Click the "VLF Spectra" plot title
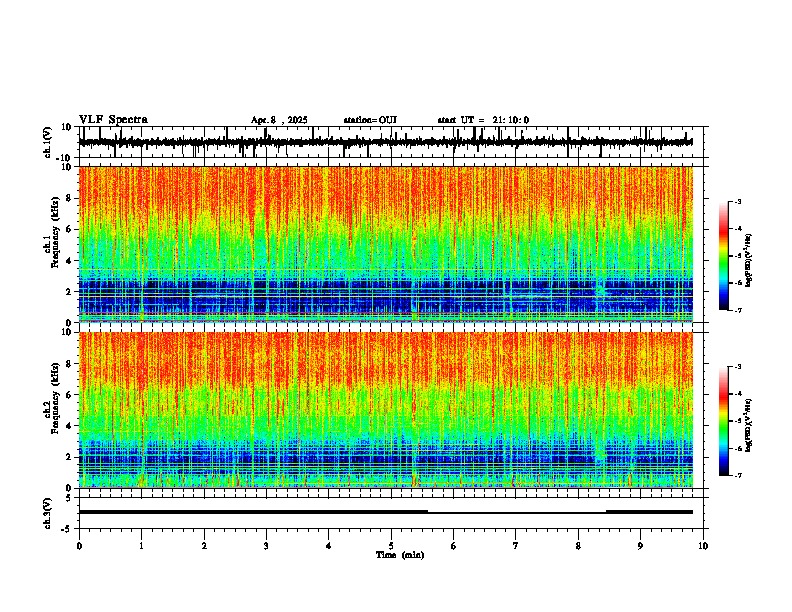The image size is (792, 612). click(x=113, y=120)
